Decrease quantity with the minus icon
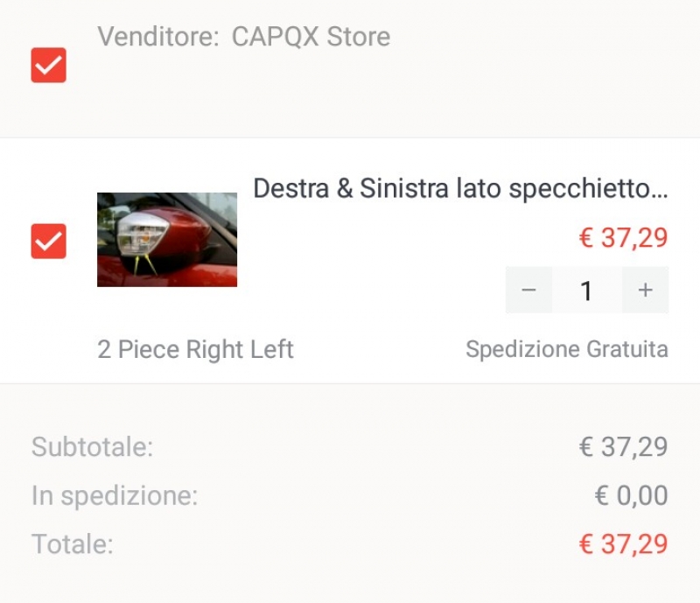Image resolution: width=700 pixels, height=603 pixels. point(528,291)
